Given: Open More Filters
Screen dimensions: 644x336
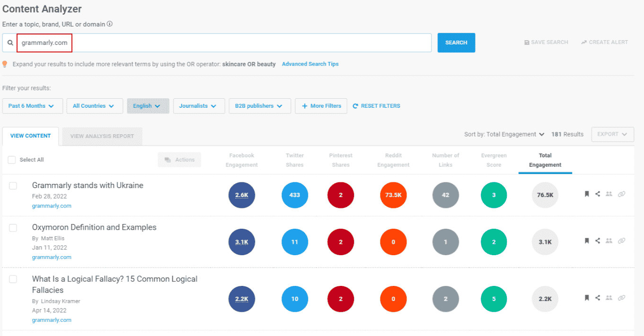Looking at the screenshot, I should tap(321, 106).
